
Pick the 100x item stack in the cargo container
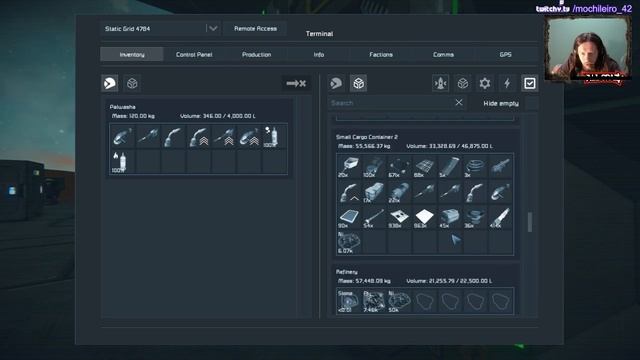(374, 167)
